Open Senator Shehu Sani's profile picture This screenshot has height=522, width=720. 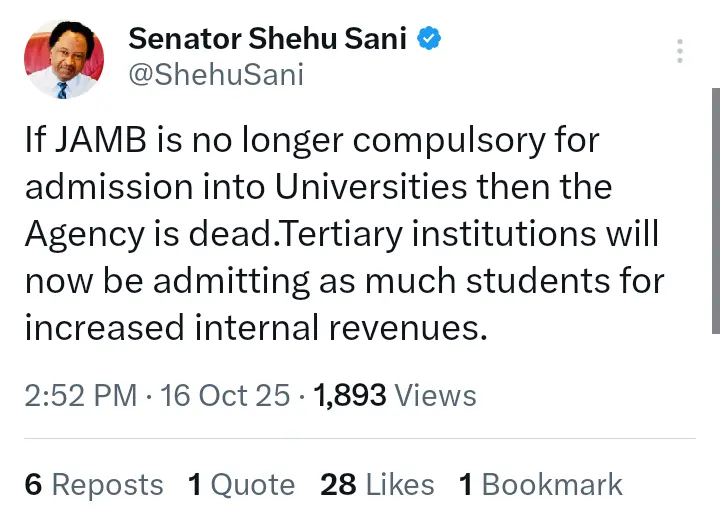click(64, 57)
